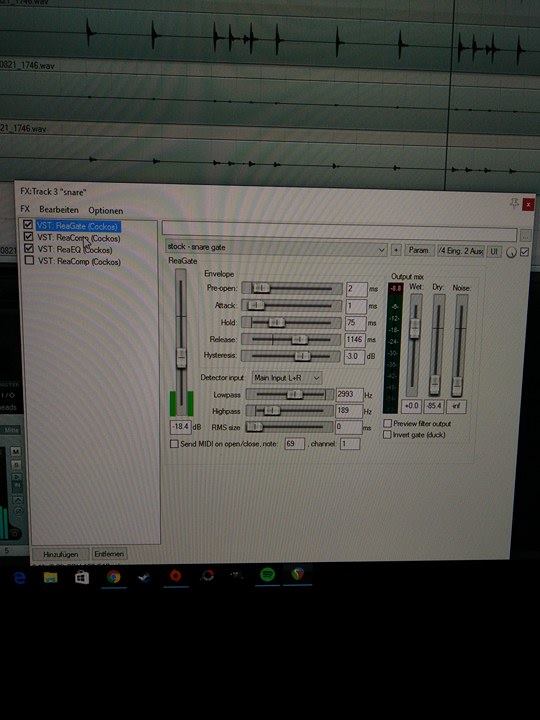
Task: Click the Release slider handle
Action: 299,339
